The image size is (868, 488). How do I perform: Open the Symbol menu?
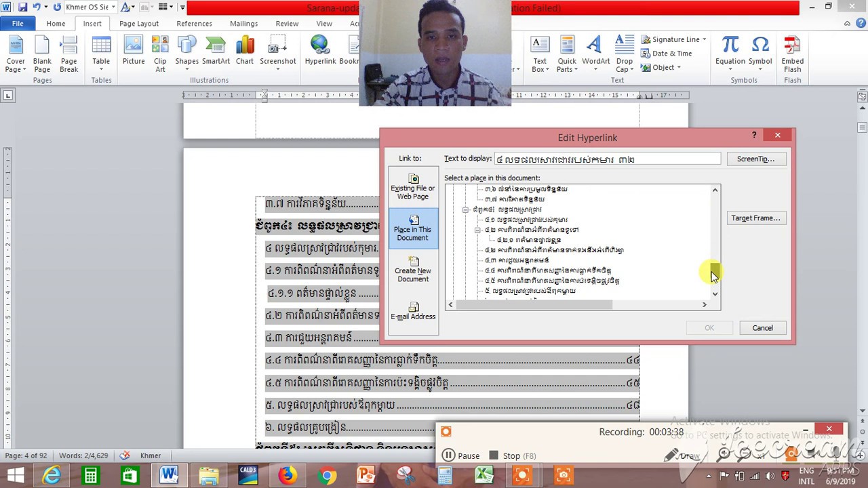760,55
